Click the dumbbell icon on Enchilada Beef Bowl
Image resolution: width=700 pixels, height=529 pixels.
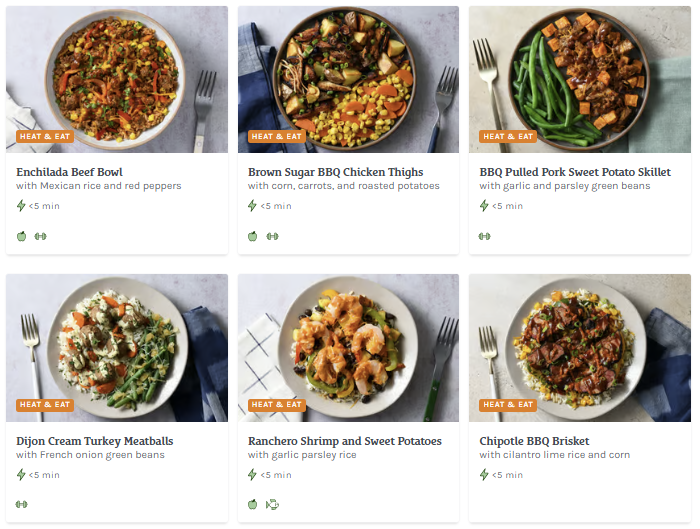[40, 236]
